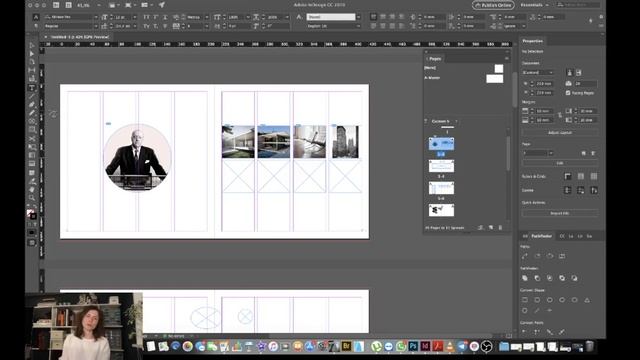Click the Import File button

560,213
